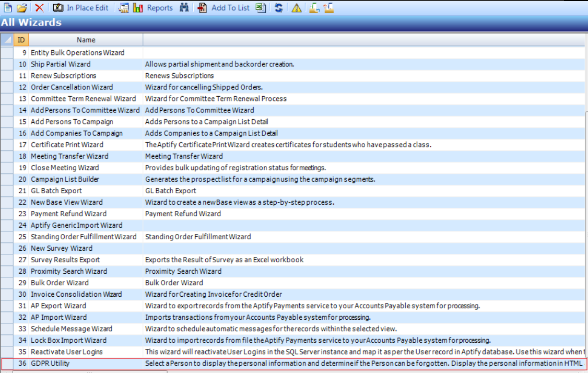Screen dimensions: 588x373
Task: Select Renew Subscriptions name cell
Action: [86, 76]
